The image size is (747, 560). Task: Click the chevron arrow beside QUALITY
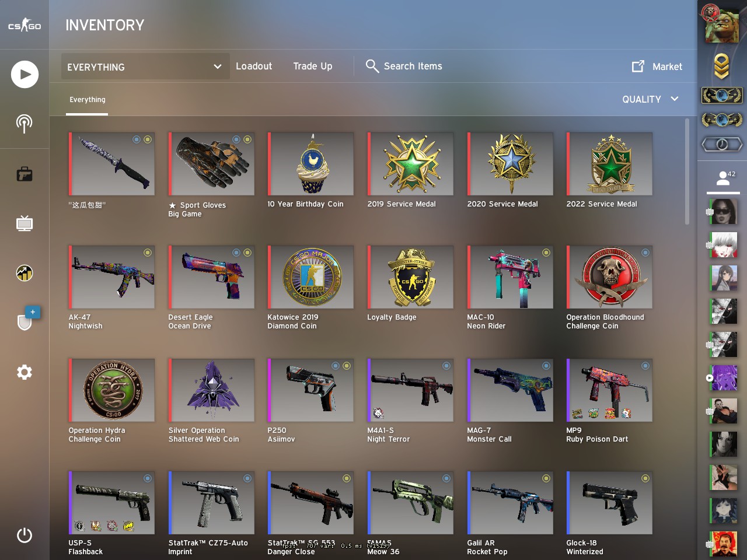(x=675, y=99)
